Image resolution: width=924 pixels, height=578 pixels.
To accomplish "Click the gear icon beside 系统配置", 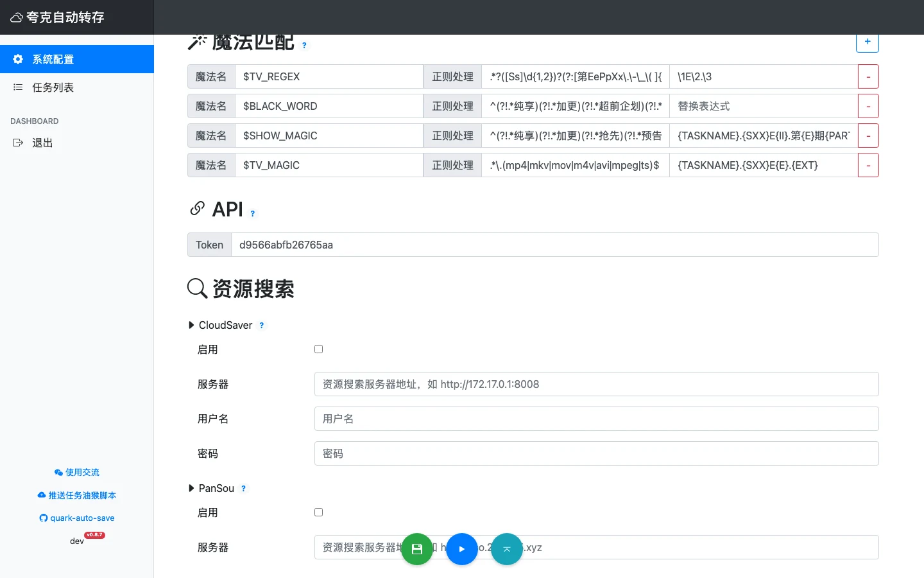I will coord(18,59).
